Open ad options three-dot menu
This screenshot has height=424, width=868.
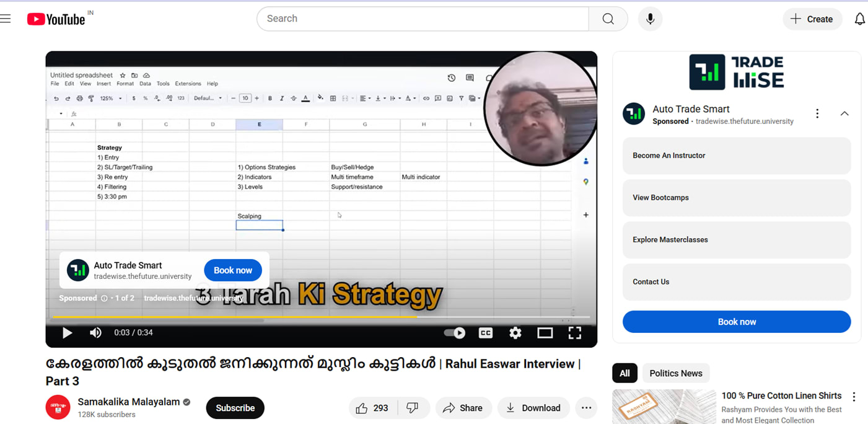(x=817, y=113)
